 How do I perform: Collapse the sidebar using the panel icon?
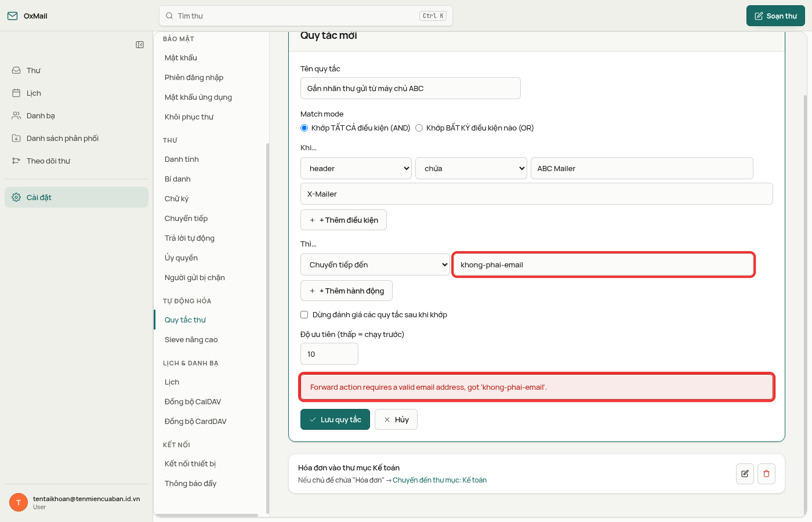click(140, 45)
